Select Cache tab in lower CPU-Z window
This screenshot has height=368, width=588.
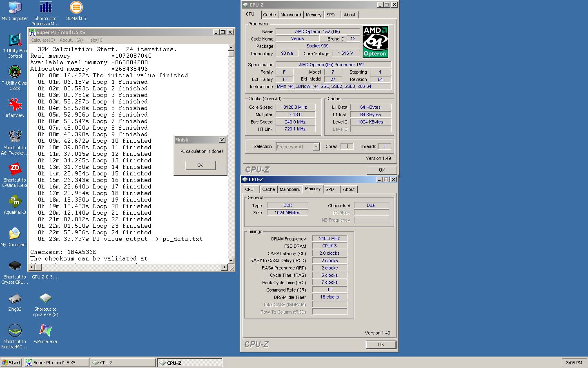pyautogui.click(x=269, y=189)
